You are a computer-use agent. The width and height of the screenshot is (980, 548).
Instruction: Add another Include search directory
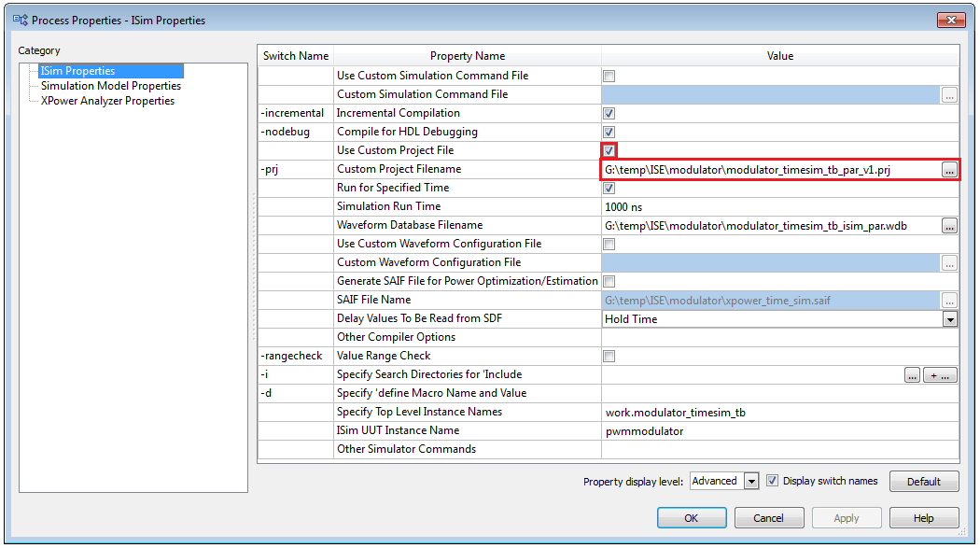[940, 375]
